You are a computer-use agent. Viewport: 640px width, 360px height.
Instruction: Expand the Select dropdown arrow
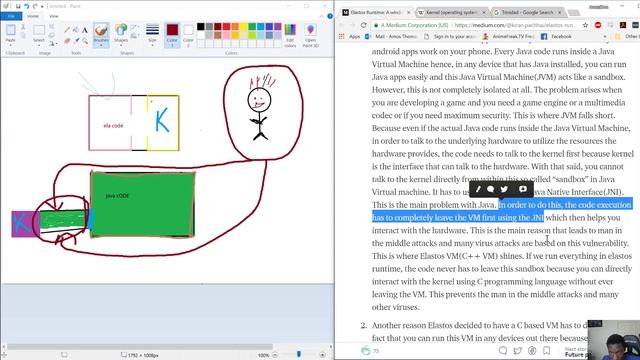click(39, 44)
